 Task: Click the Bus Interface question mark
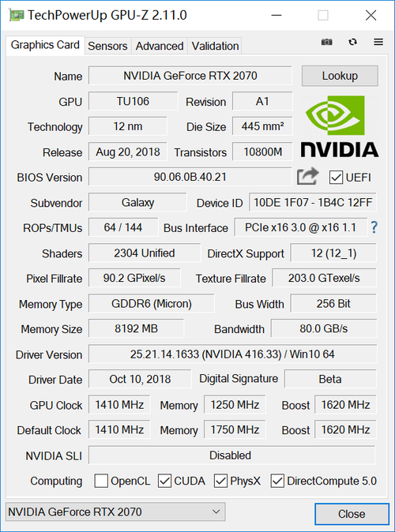tap(374, 227)
